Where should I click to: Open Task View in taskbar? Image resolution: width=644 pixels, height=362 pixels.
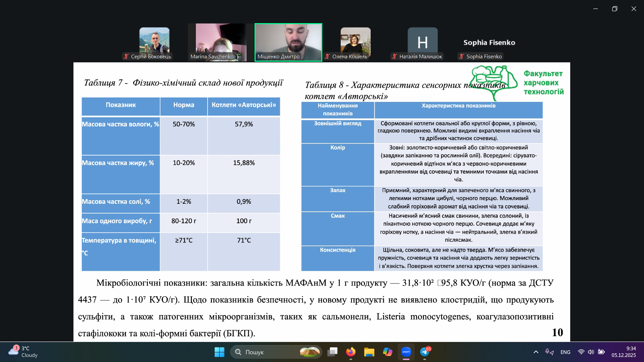(332, 352)
